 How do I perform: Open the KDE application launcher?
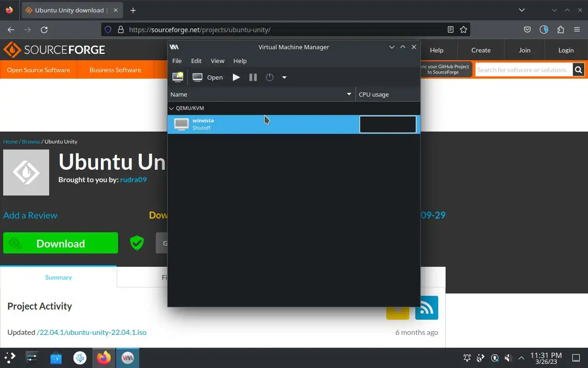pos(10,357)
